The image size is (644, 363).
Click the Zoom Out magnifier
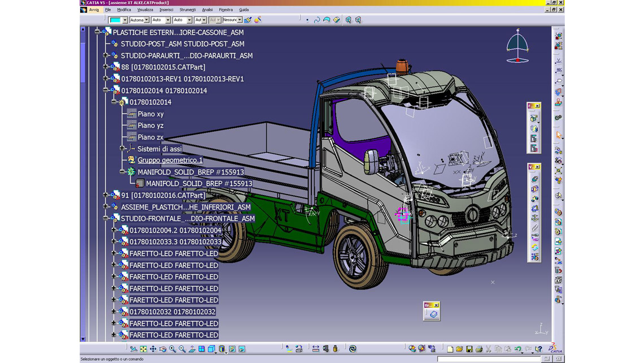pos(182,349)
